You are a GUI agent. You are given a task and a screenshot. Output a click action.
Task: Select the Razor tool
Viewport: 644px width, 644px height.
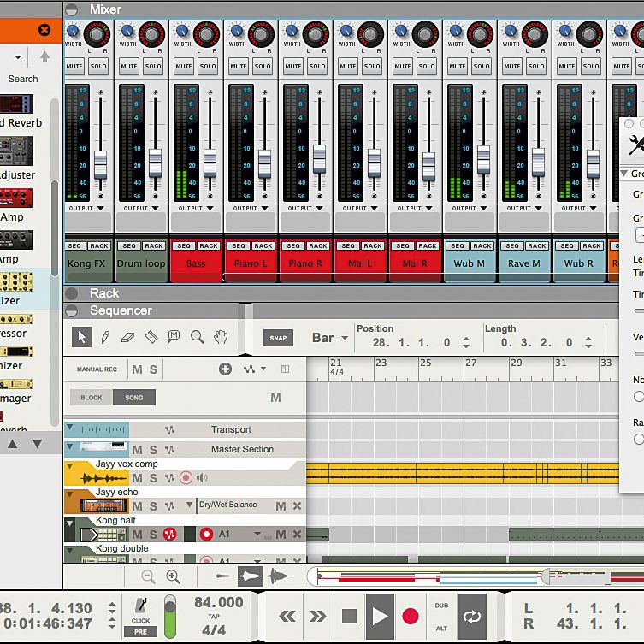151,337
